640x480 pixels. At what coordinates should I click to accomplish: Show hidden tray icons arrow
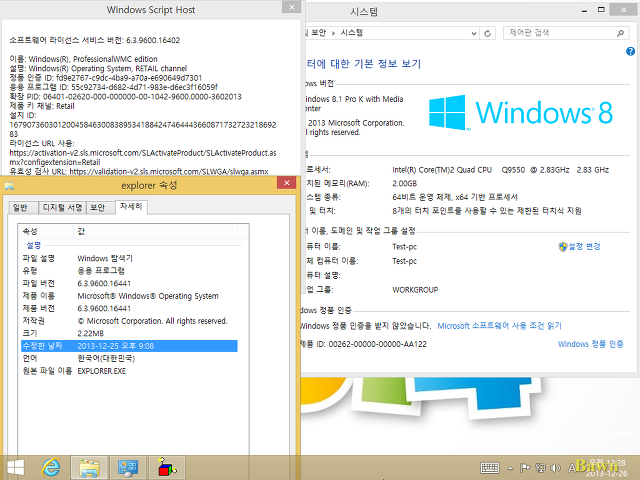(510, 468)
